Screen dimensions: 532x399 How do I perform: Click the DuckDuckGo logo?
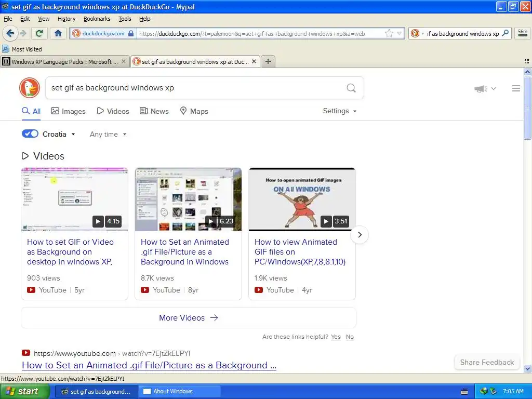[x=30, y=88]
